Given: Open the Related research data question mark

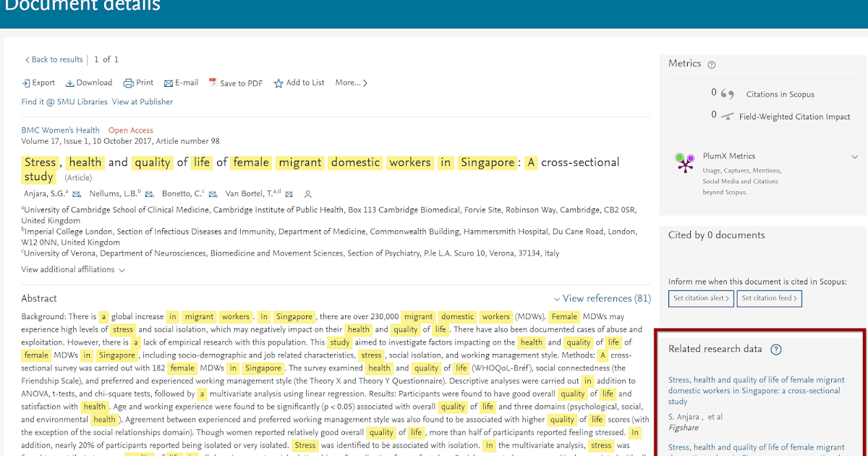Looking at the screenshot, I should tap(776, 350).
